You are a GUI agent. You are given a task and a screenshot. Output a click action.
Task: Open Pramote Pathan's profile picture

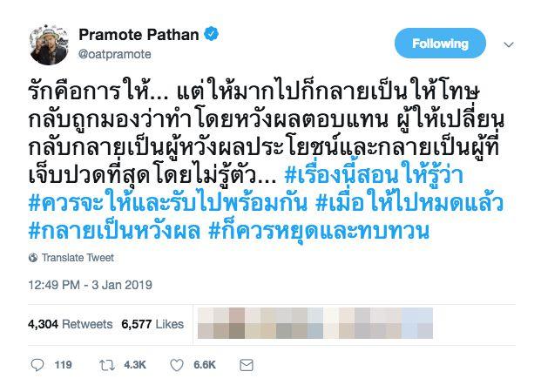click(x=49, y=44)
